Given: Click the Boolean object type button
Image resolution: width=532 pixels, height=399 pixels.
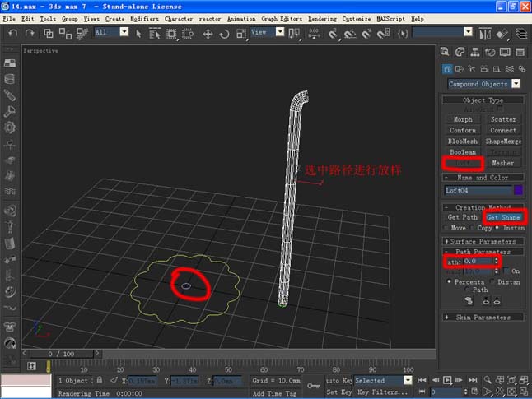Looking at the screenshot, I should pos(462,152).
